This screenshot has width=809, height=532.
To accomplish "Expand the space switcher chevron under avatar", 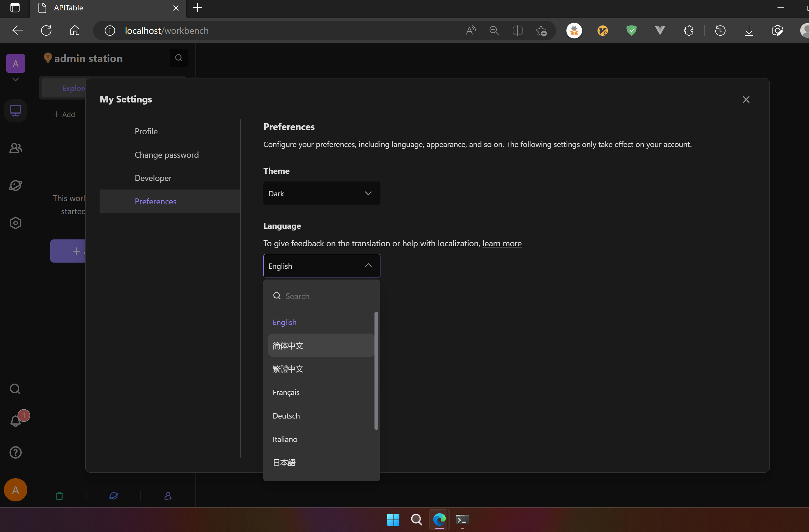I will point(15,80).
